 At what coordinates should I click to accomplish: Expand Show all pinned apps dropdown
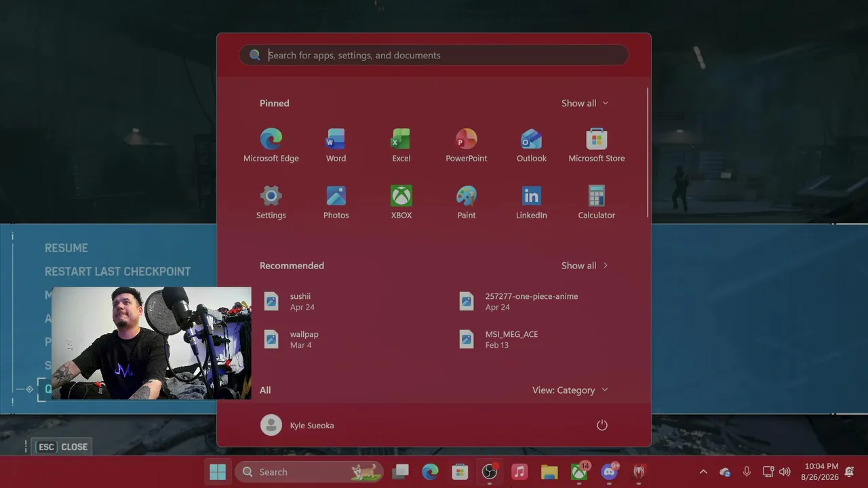click(585, 103)
